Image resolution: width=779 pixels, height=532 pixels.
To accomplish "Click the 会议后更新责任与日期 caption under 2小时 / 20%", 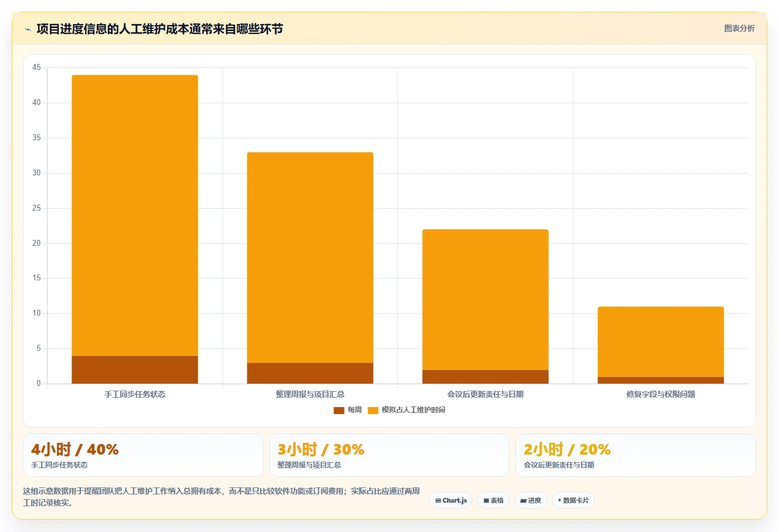I will point(559,465).
